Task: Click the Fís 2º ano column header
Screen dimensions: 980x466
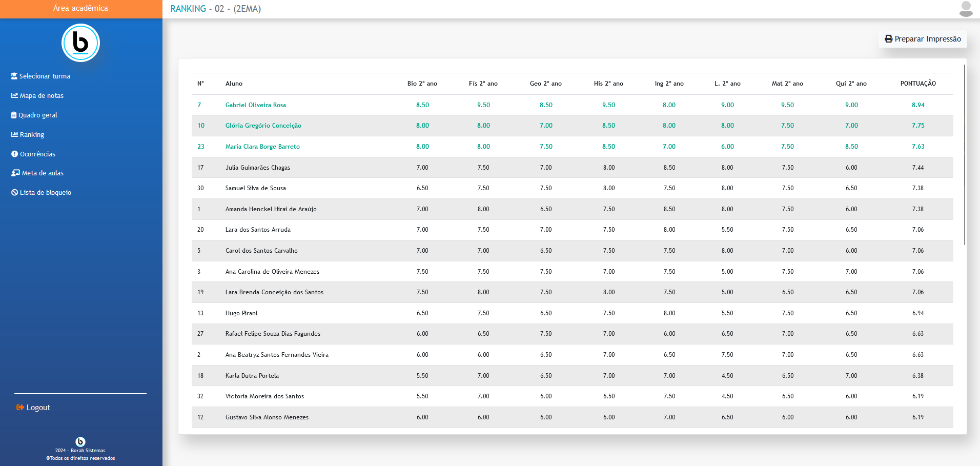Action: [483, 83]
